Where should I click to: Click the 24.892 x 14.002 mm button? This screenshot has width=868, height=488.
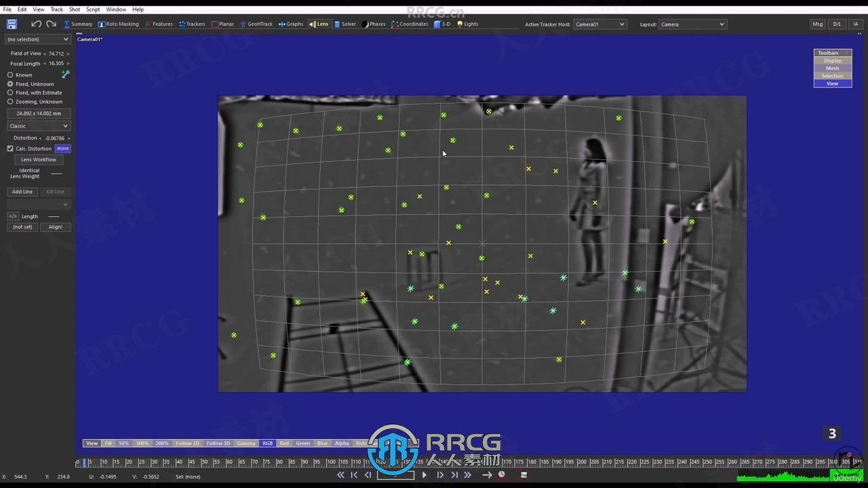coord(39,114)
